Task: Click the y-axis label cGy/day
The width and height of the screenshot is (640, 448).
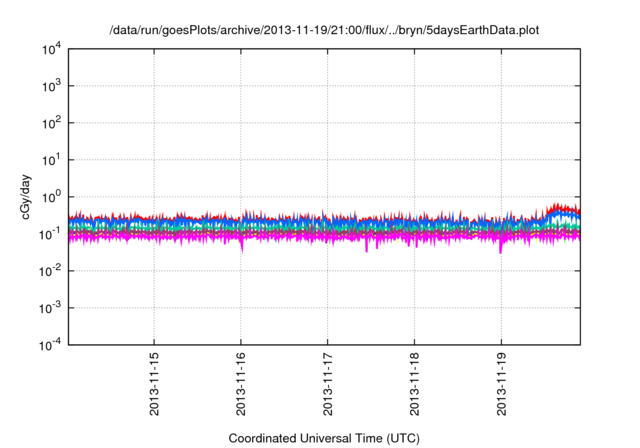Action: [x=26, y=197]
